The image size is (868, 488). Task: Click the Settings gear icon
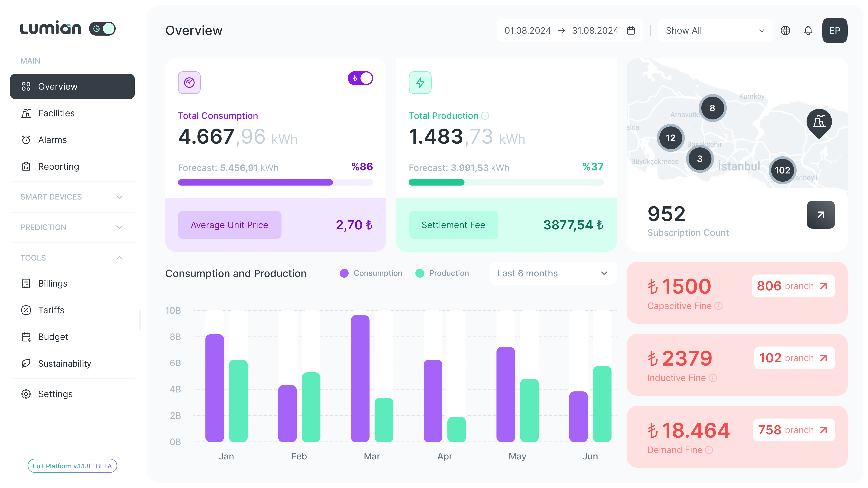click(x=26, y=394)
